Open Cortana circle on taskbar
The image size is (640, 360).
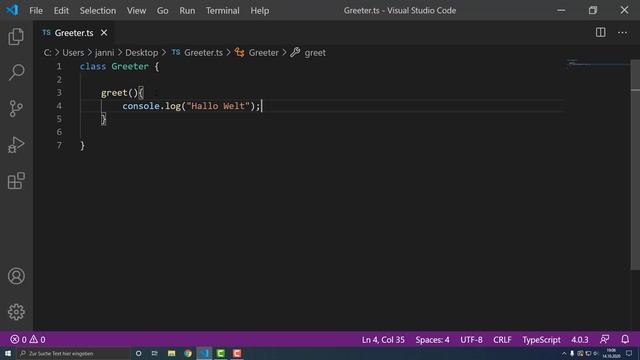pyautogui.click(x=138, y=353)
